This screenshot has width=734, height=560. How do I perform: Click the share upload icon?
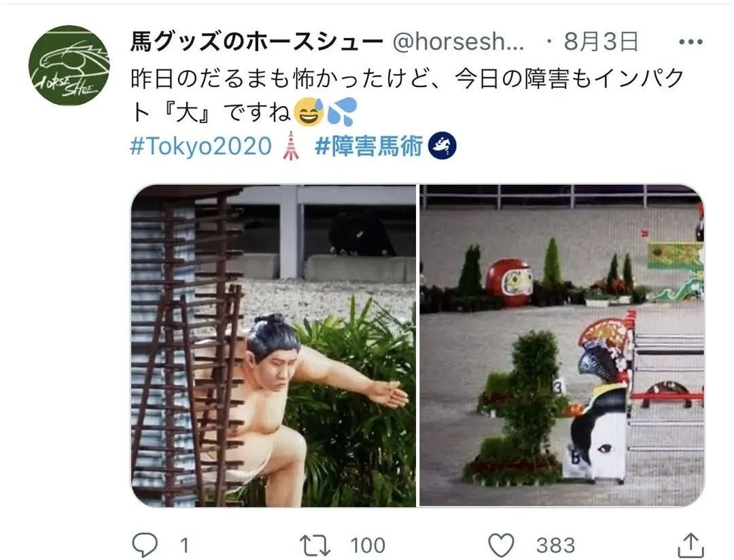click(691, 545)
